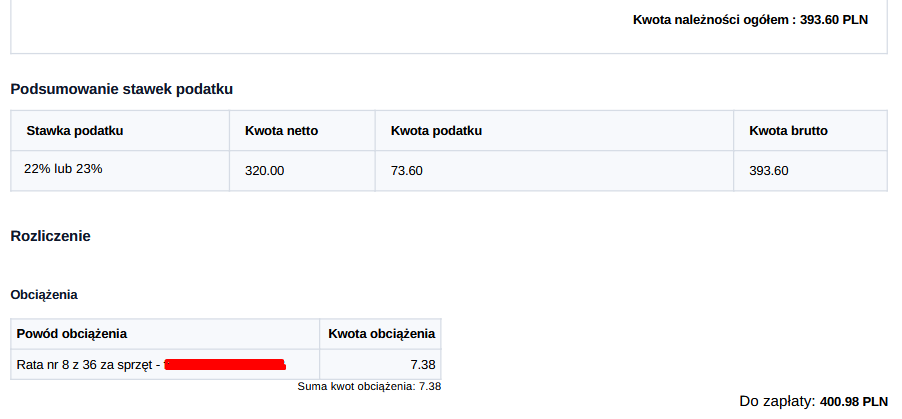Click the Kwota obciążenia column header
Viewport: 902px width, 419px height.
click(381, 333)
